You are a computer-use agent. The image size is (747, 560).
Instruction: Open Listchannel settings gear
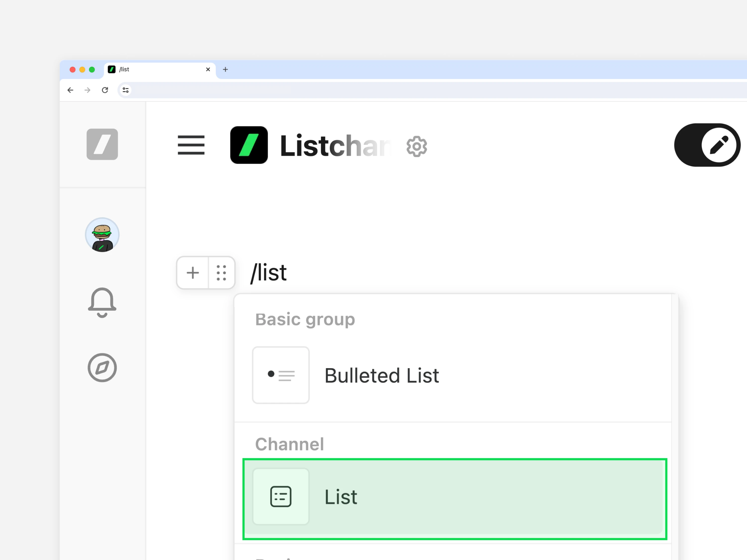pyautogui.click(x=416, y=147)
